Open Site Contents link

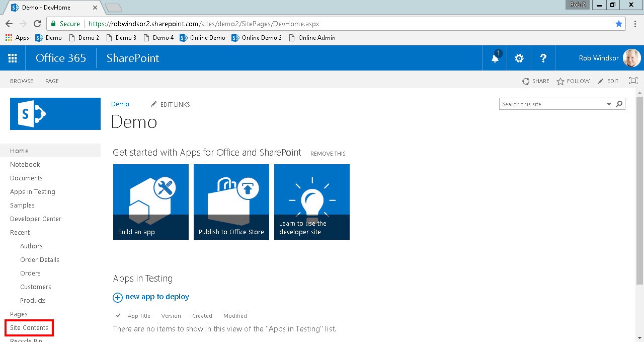tap(29, 327)
